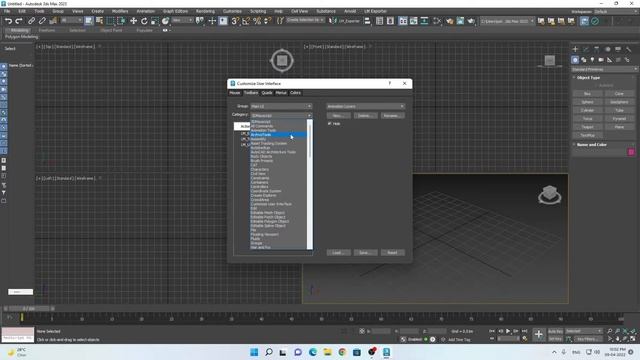Open the reference coordinate View dropdown
Image resolution: width=640 pixels, height=360 pixels.
tap(182, 20)
